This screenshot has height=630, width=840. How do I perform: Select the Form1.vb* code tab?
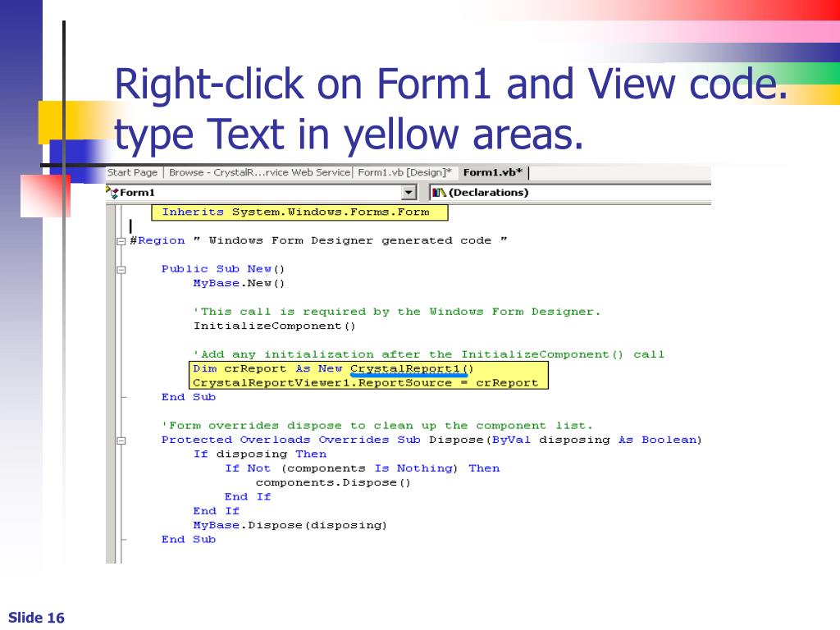point(492,172)
